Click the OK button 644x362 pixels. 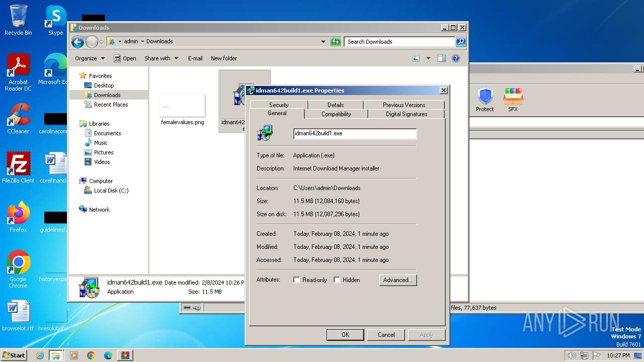pos(345,335)
